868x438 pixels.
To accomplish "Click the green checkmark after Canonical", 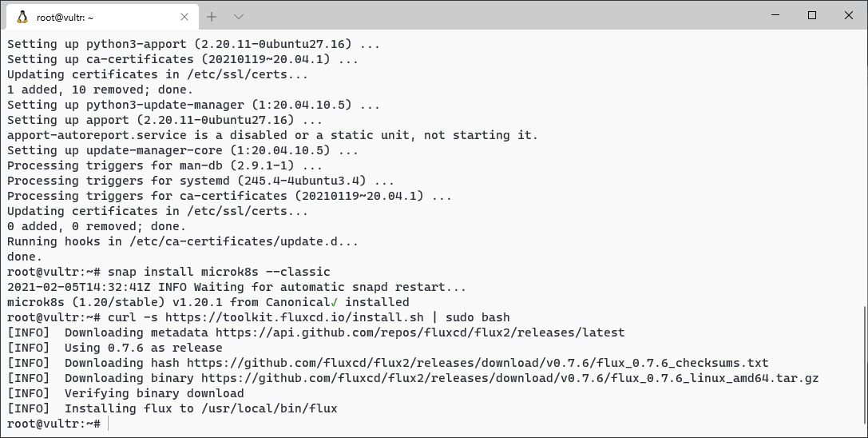I will click(x=334, y=302).
